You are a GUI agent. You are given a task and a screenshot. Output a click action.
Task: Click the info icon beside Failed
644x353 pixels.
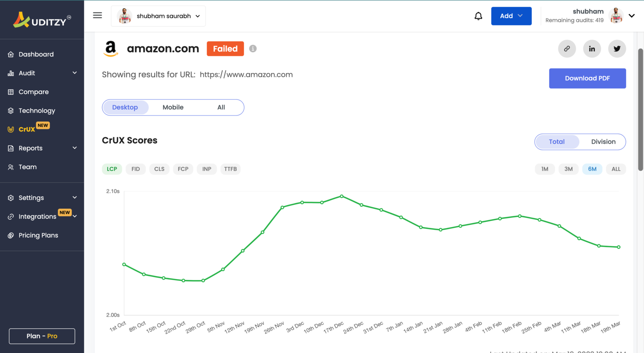253,48
